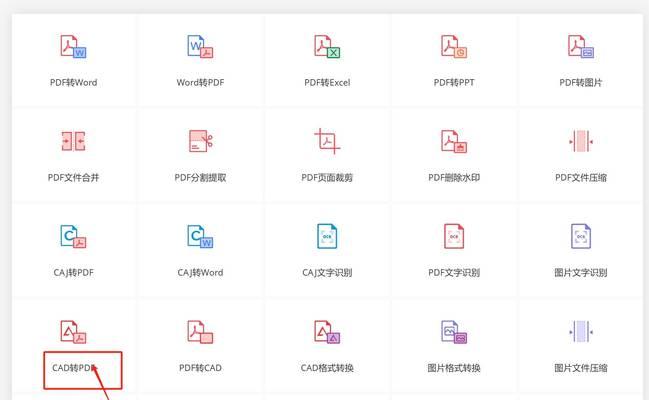Open the CAJ转PDF icon
649x400 pixels.
73,236
